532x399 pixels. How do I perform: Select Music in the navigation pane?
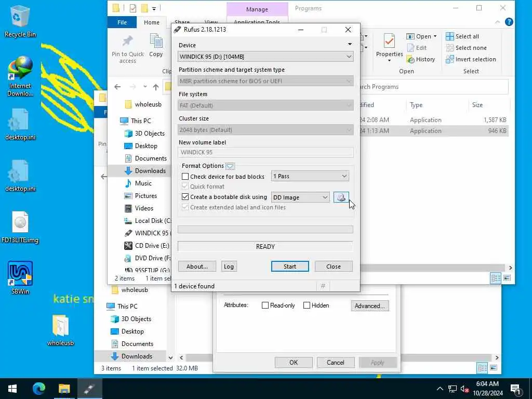point(138,183)
